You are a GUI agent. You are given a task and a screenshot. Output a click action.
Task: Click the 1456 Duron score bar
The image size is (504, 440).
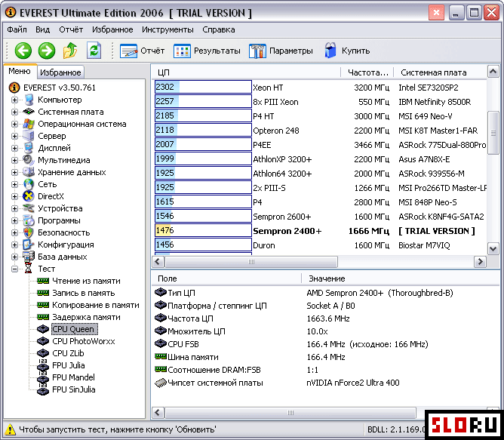203,245
